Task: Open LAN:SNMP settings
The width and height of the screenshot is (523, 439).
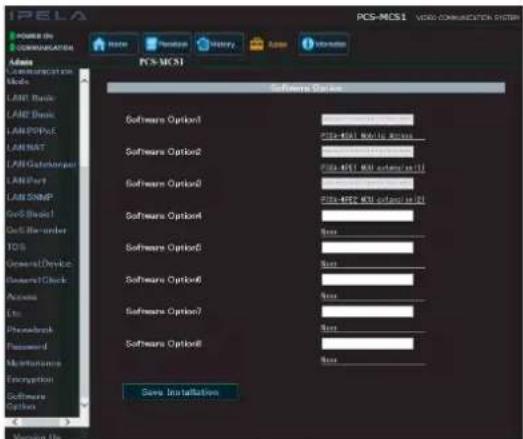Action: (30, 197)
